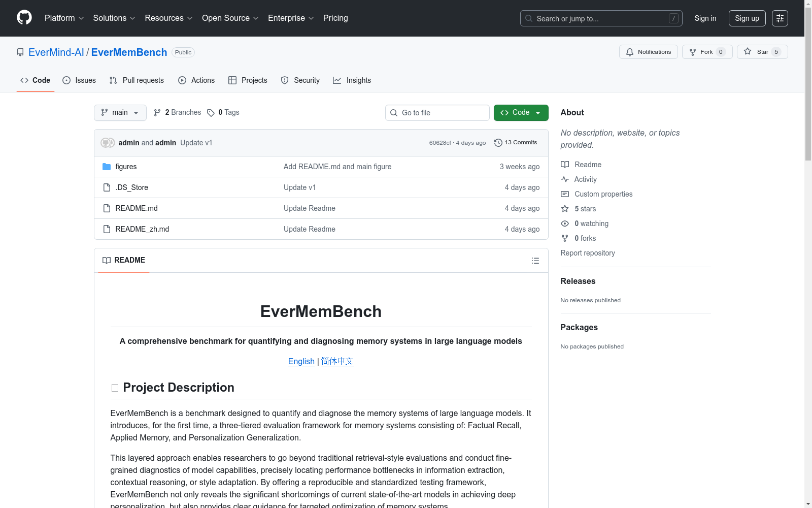Click the book icon beside Readme link

point(565,165)
